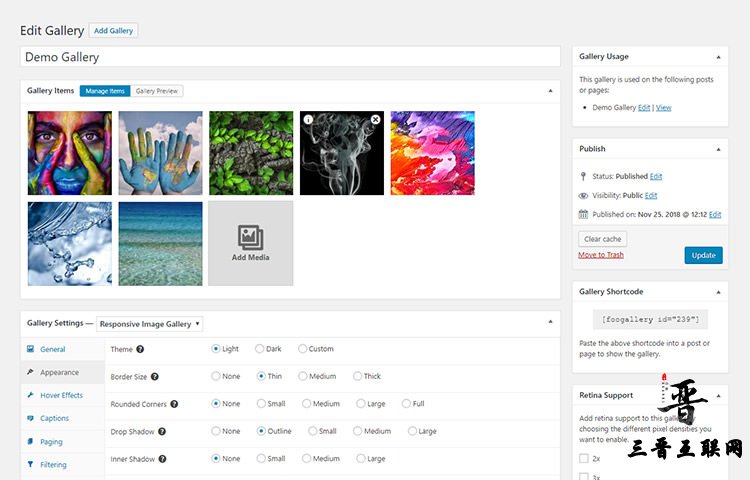750x480 pixels.
Task: Switch to Gallery Preview tab
Action: (156, 91)
